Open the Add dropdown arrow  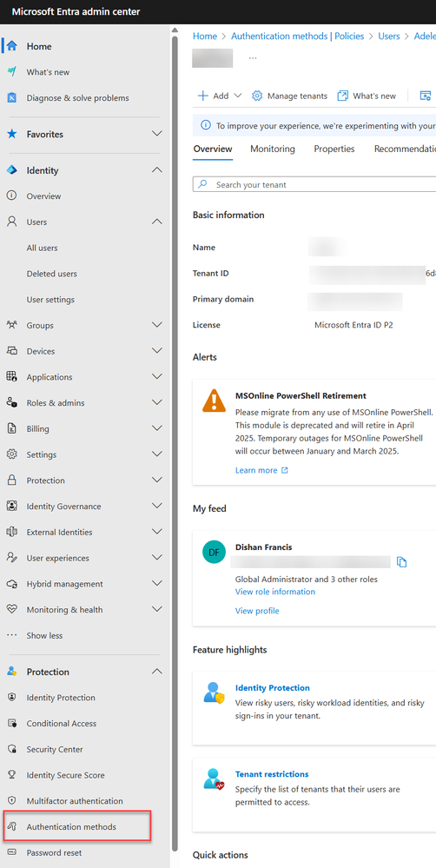pyautogui.click(x=238, y=96)
